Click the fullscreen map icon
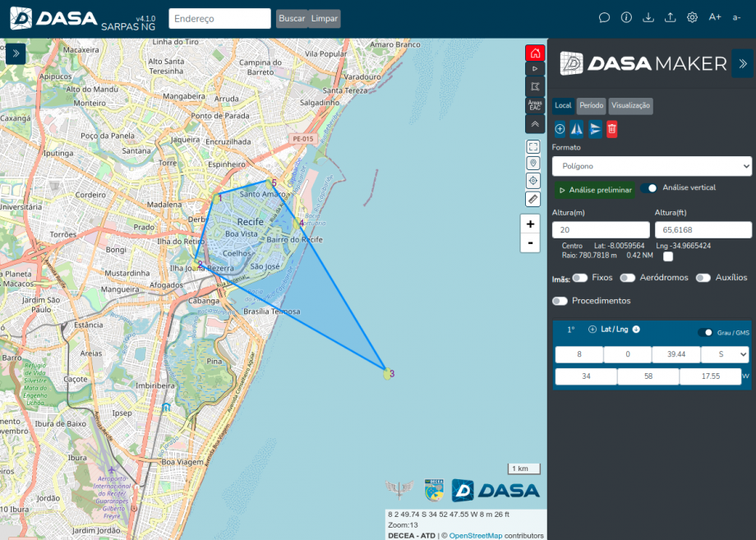 pyautogui.click(x=533, y=147)
